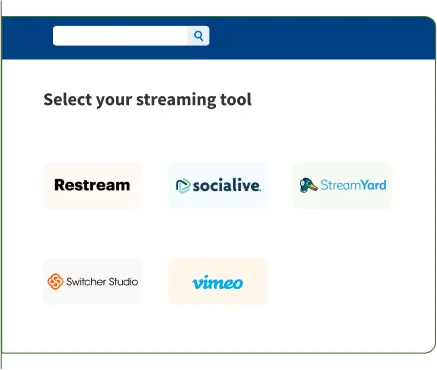This screenshot has width=437, height=370.
Task: Click the magnifying glass search icon
Action: 198,36
